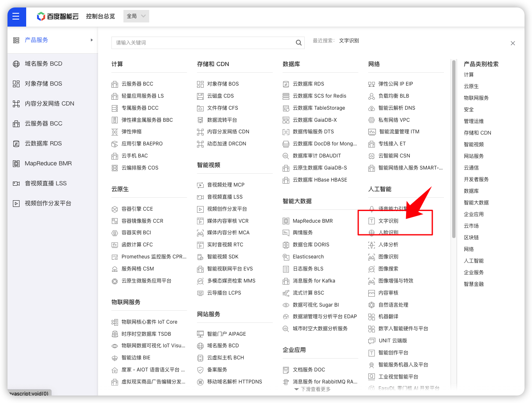Screen dimensions: 532x403
Task: Open the 全局 region dropdown
Action: [136, 16]
